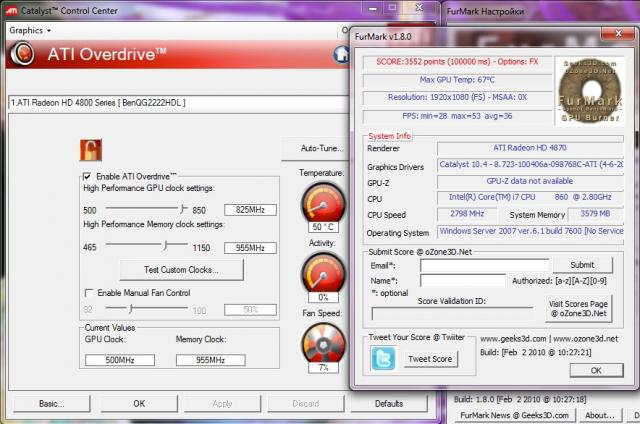Click the Temperature gauge dial
Viewport: 640px width, 424px height.
tap(323, 202)
